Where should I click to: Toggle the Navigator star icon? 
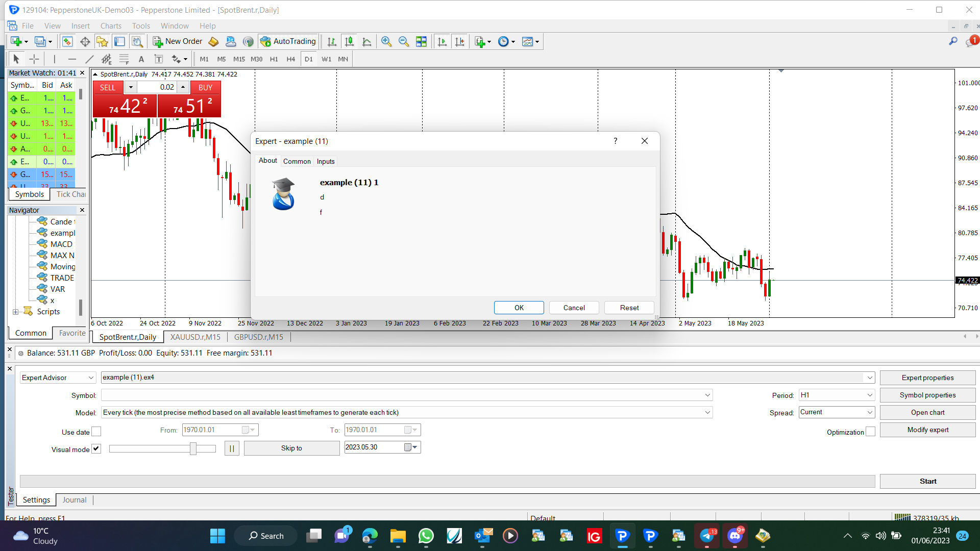102,41
